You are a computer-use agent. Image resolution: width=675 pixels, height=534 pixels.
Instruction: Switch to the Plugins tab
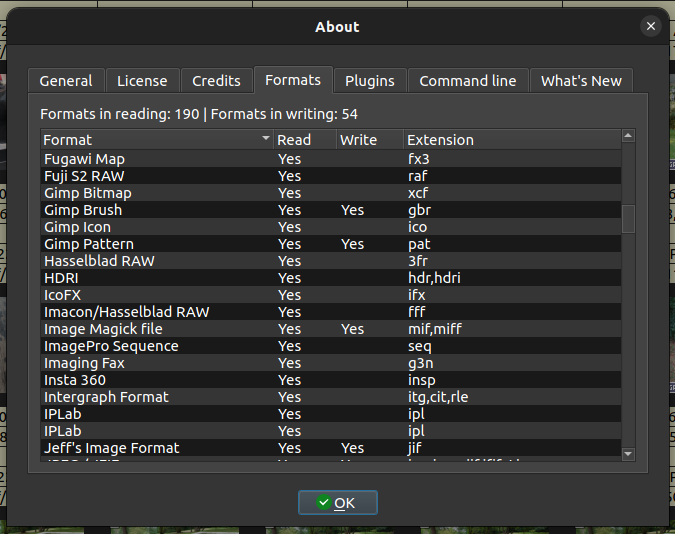click(x=370, y=81)
